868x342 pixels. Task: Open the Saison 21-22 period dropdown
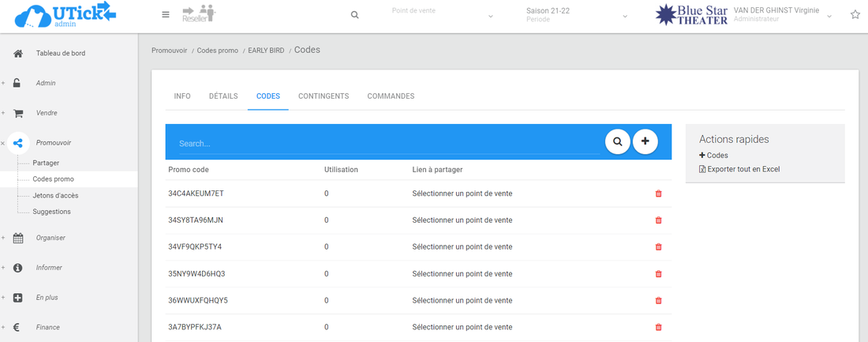pyautogui.click(x=576, y=15)
